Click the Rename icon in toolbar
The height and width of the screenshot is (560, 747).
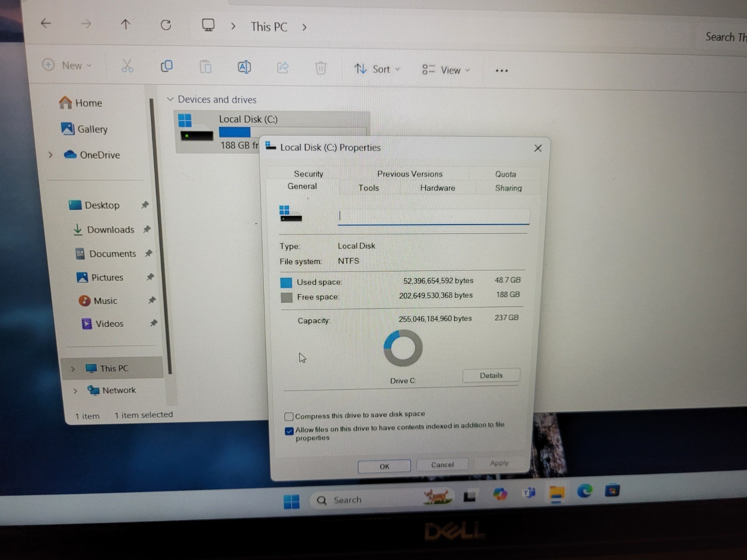pos(244,67)
